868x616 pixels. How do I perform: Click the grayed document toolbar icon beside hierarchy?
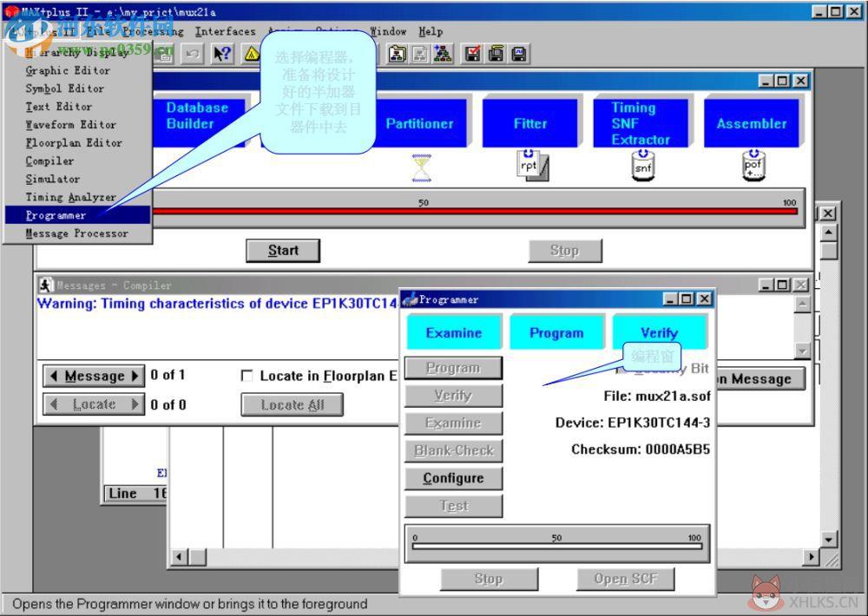point(420,54)
